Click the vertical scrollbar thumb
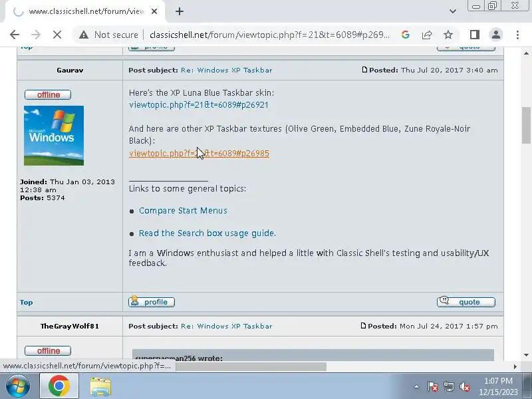 click(526, 125)
